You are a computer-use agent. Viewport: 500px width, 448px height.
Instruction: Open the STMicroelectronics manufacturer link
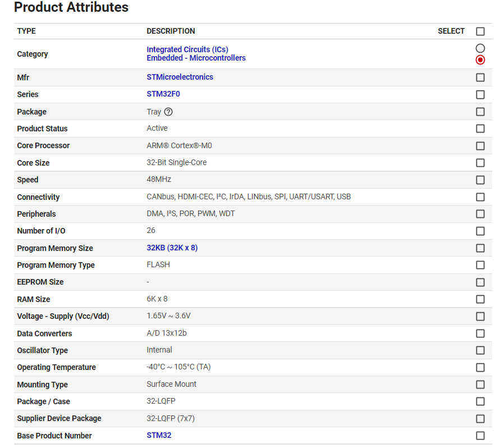click(180, 77)
